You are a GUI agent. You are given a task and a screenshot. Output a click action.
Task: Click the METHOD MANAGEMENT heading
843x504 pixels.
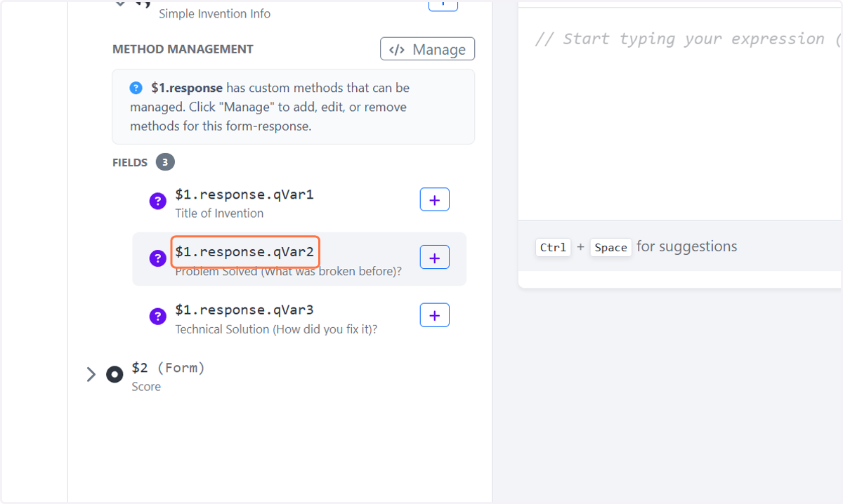[x=183, y=49]
